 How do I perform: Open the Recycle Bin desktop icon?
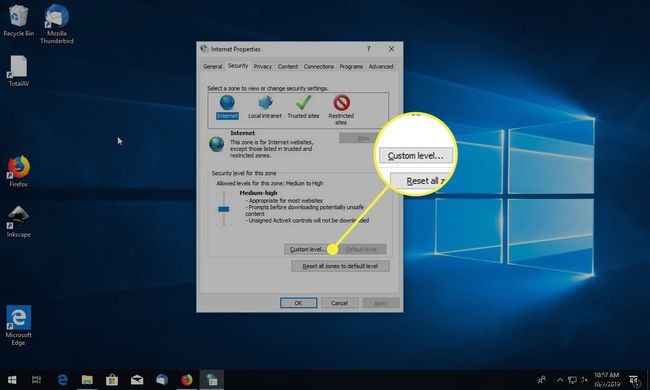point(18,21)
